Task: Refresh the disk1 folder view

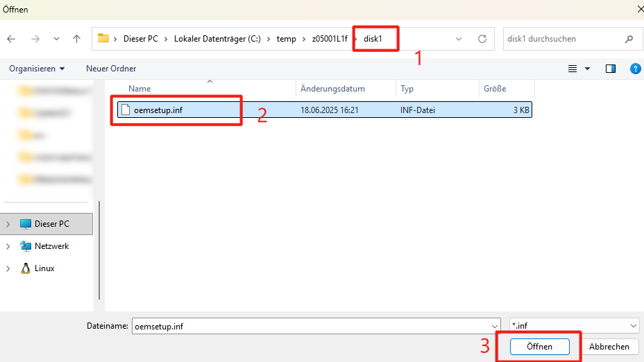Action: 482,39
